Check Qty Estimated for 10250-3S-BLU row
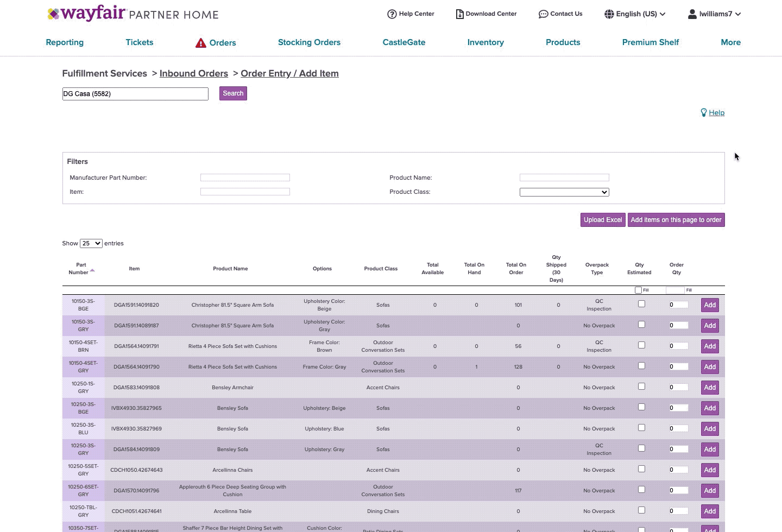 pos(641,428)
